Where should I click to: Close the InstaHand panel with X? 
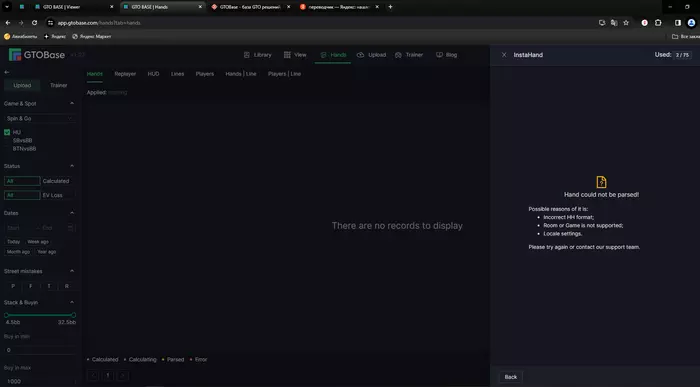(504, 55)
